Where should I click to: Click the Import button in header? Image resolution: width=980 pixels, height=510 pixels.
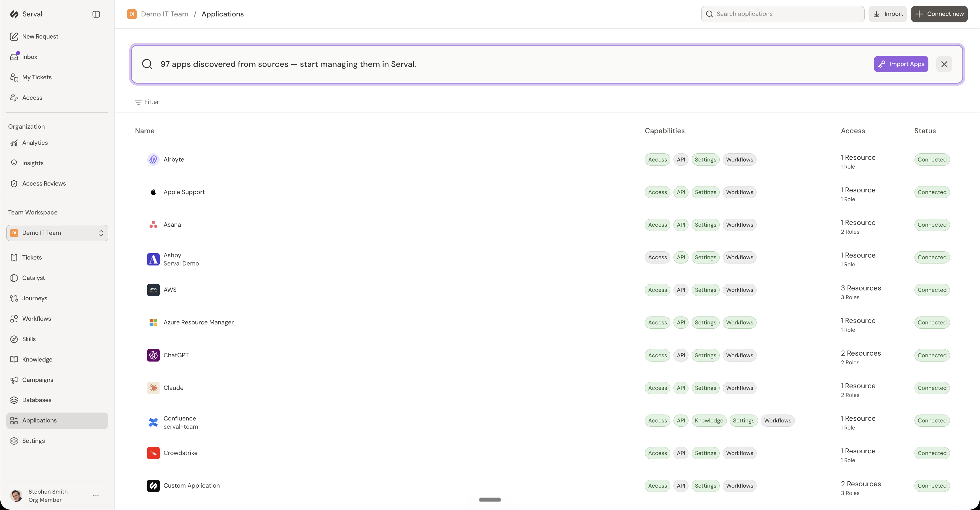click(x=888, y=14)
